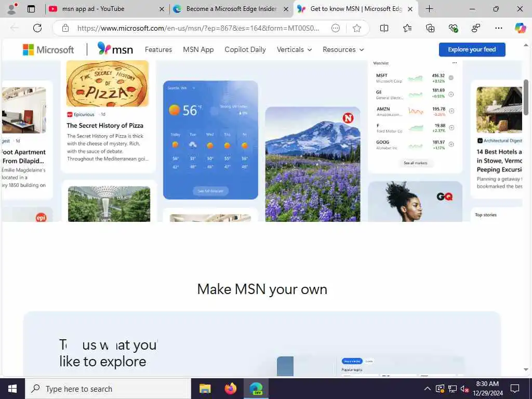Open Collections icon in toolbar
Viewport: 532px width, 399px height.
pos(430,28)
